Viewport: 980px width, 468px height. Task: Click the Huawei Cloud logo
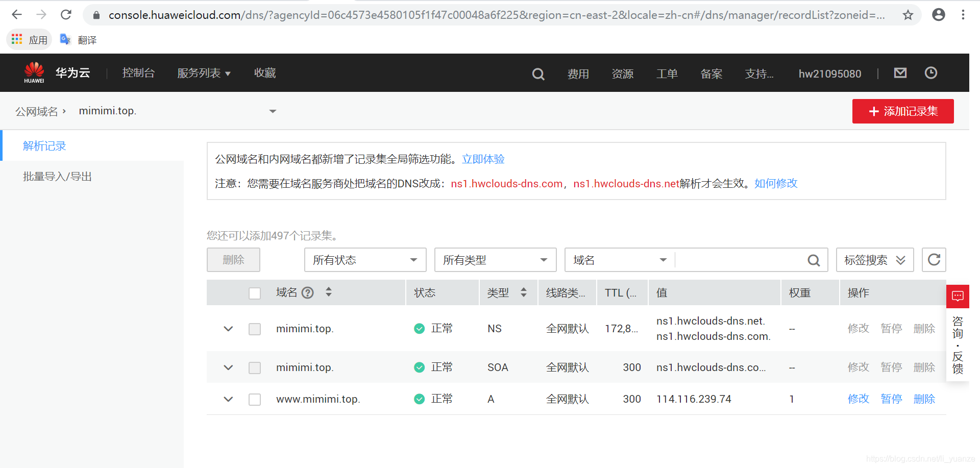point(34,72)
